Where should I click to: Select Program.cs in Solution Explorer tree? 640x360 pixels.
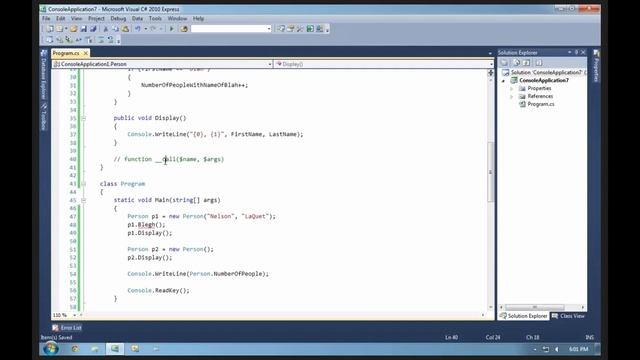pos(540,104)
